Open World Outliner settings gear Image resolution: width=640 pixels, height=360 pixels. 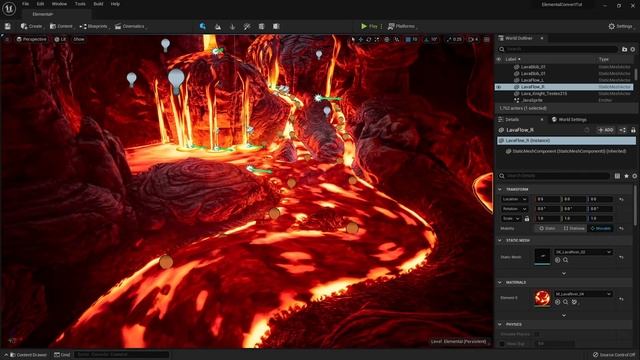pyautogui.click(x=633, y=49)
